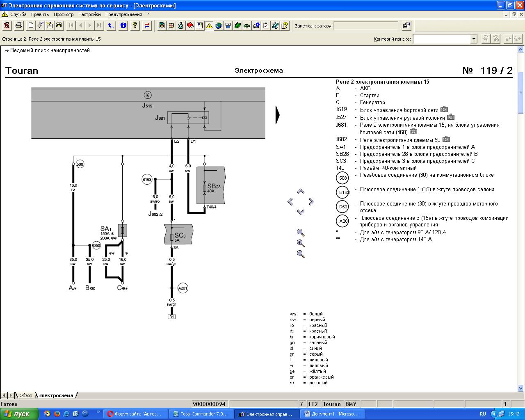Screen dimensions: 525x420
Task: Click the red book toolbar icon
Action: click(x=190, y=25)
